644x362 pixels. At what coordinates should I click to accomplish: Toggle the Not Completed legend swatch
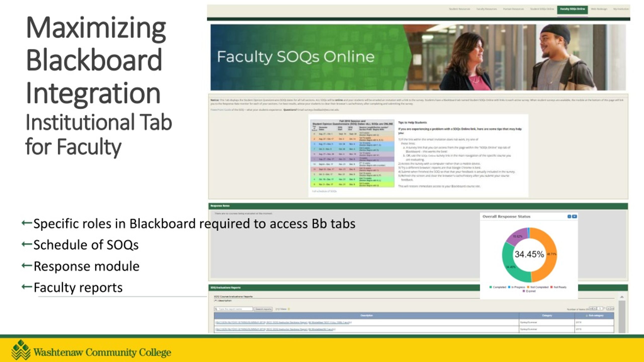coord(528,287)
